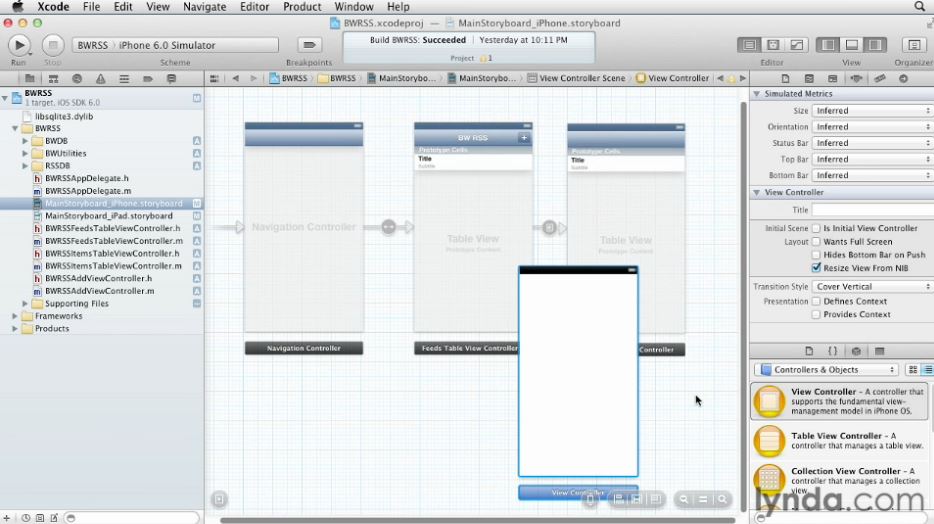Open the Project navigator tab icon
This screenshot has height=524, width=934.
coord(29,79)
